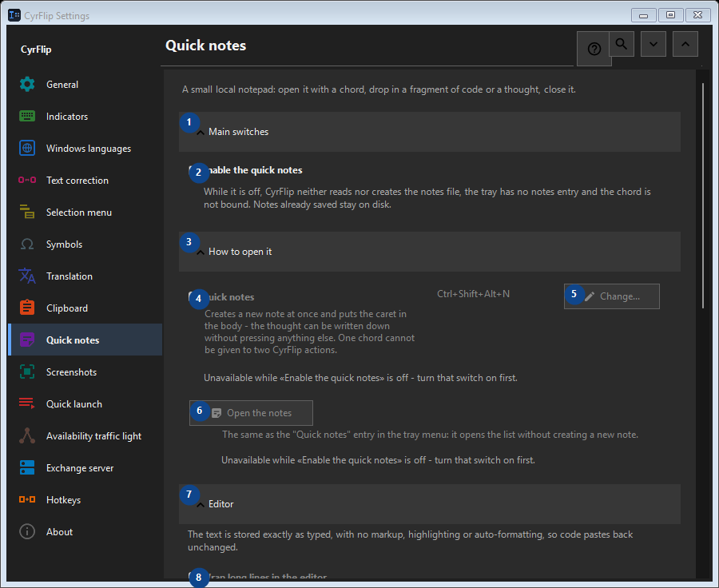Click the Change... hotkey button
Image resolution: width=719 pixels, height=588 pixels.
pos(612,296)
